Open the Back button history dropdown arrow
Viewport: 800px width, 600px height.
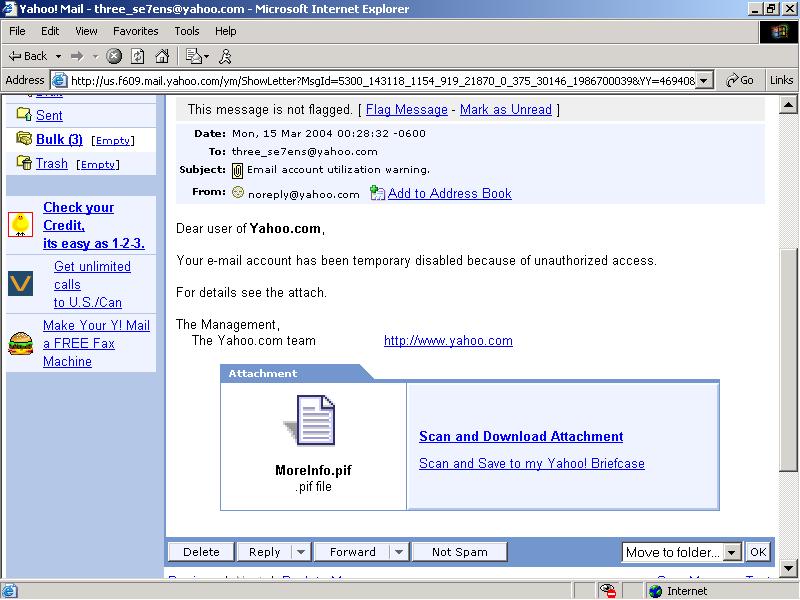pos(58,56)
